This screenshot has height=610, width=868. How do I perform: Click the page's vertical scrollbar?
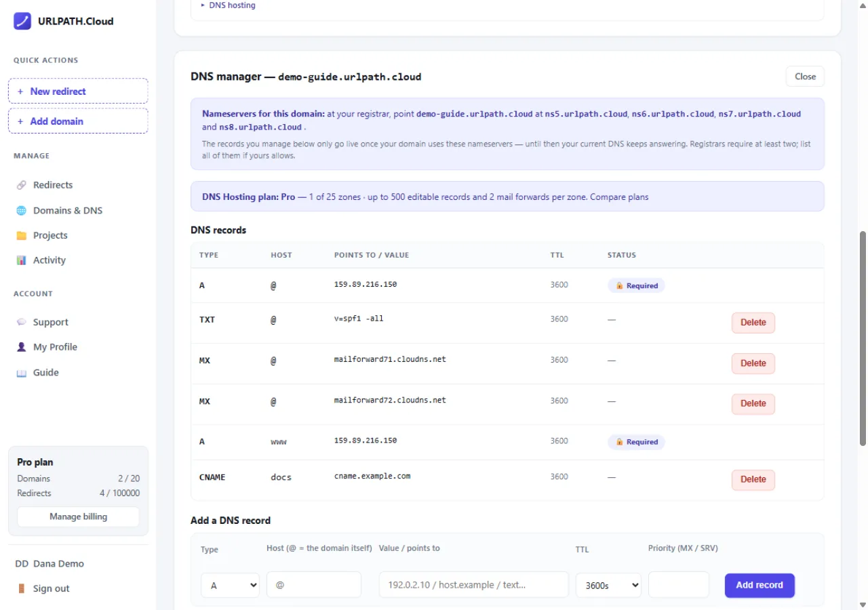coord(863,339)
